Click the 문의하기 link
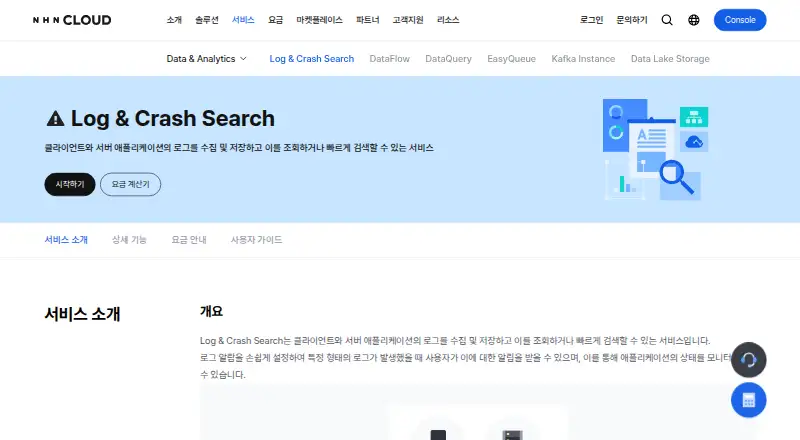The width and height of the screenshot is (800, 440). pyautogui.click(x=632, y=20)
